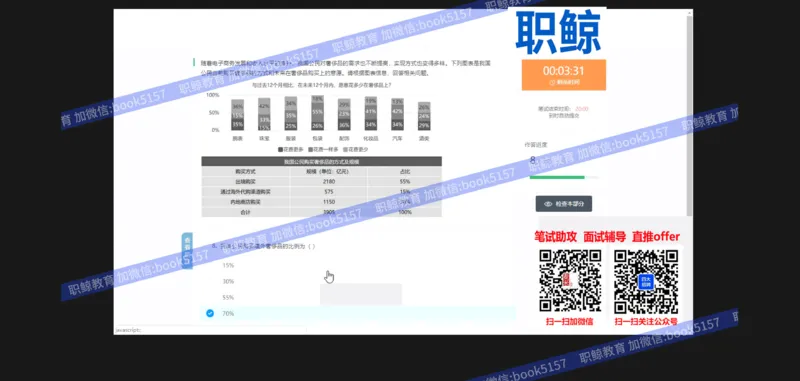Click the 汽车 chart axis label
The height and width of the screenshot is (381, 800).
397,138
